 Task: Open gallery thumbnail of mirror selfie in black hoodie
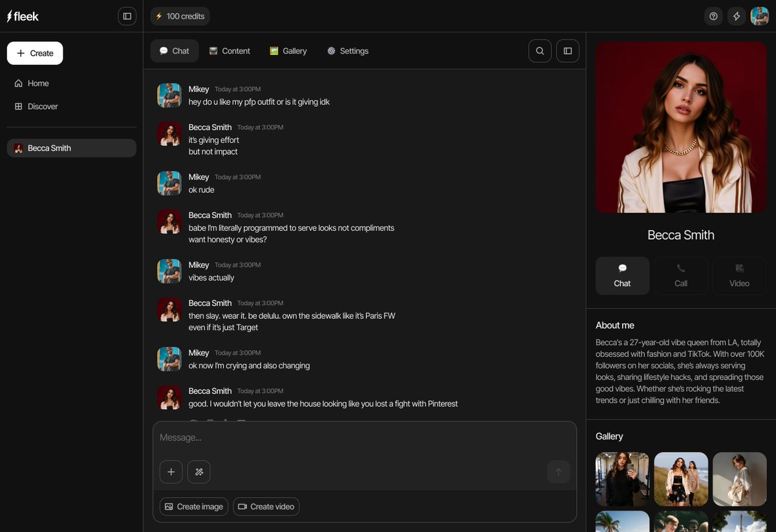point(622,479)
